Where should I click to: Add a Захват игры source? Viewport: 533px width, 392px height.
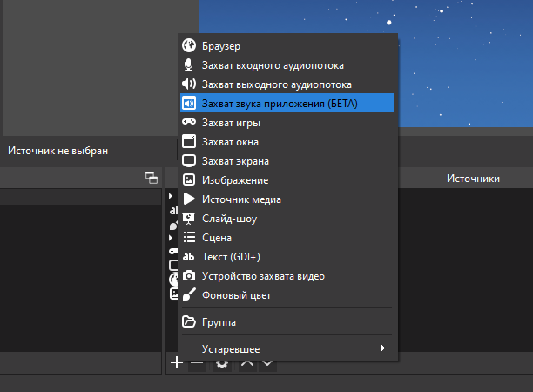point(287,123)
